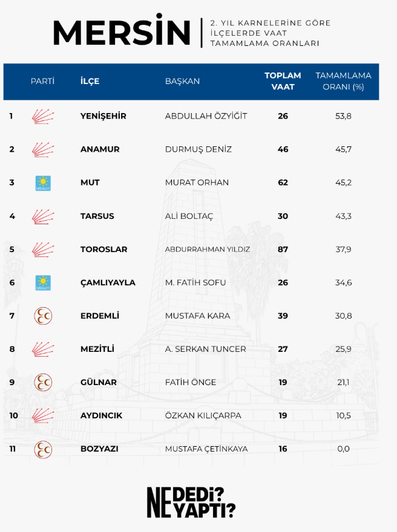Click the Ne Dedi? Ne Yaptı? logo
The width and height of the screenshot is (397, 532).
pyautogui.click(x=191, y=502)
